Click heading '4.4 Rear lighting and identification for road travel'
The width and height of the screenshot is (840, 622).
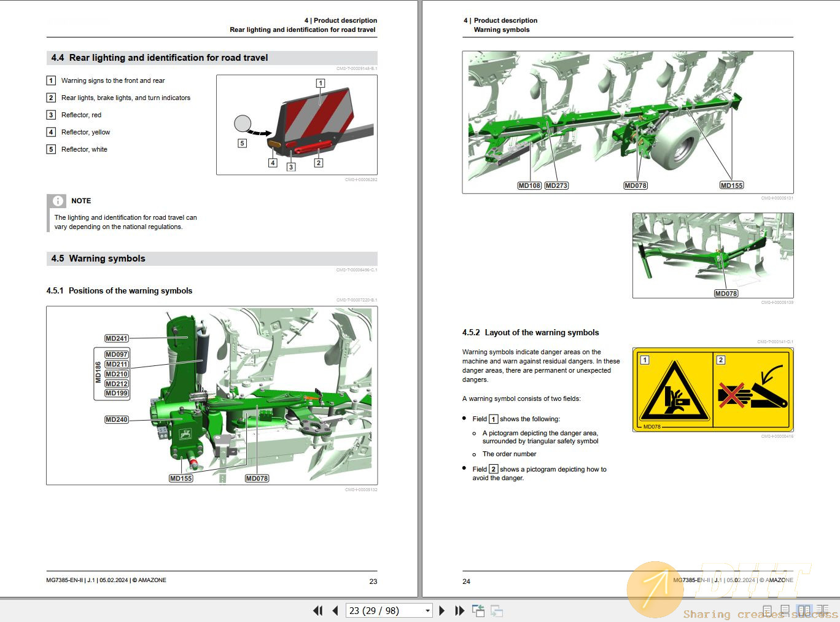[160, 58]
